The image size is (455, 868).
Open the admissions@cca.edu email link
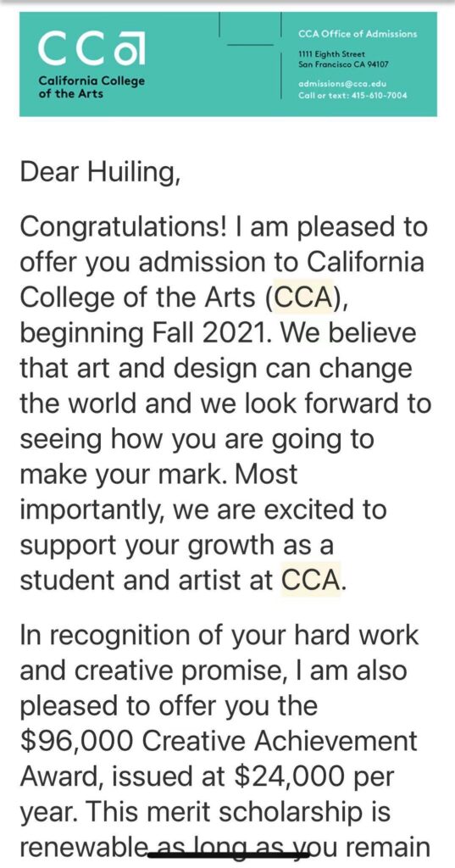341,84
